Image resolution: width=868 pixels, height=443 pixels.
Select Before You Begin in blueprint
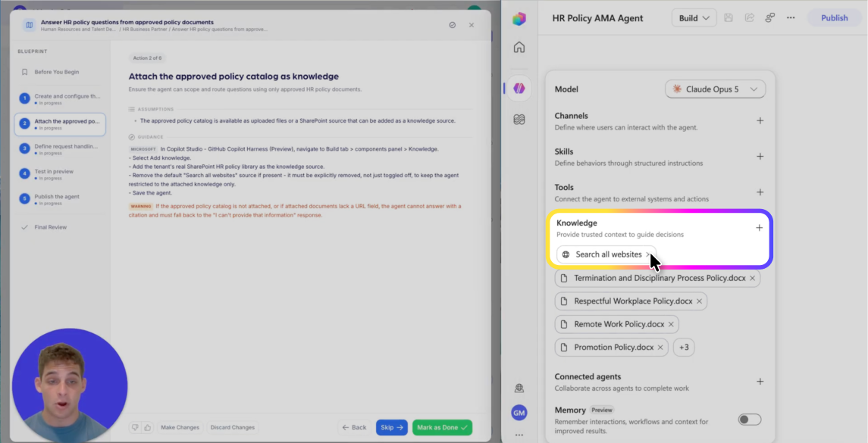coord(56,72)
